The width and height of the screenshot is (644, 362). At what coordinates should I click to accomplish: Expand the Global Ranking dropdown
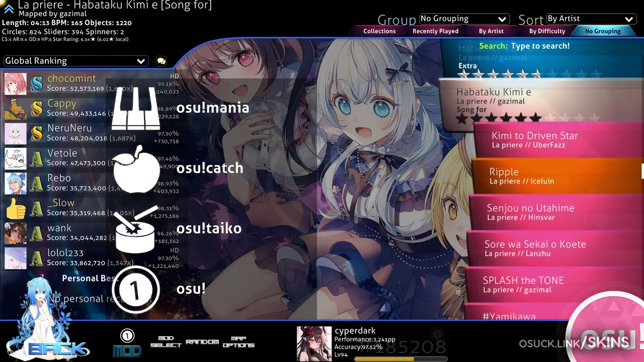75,61
